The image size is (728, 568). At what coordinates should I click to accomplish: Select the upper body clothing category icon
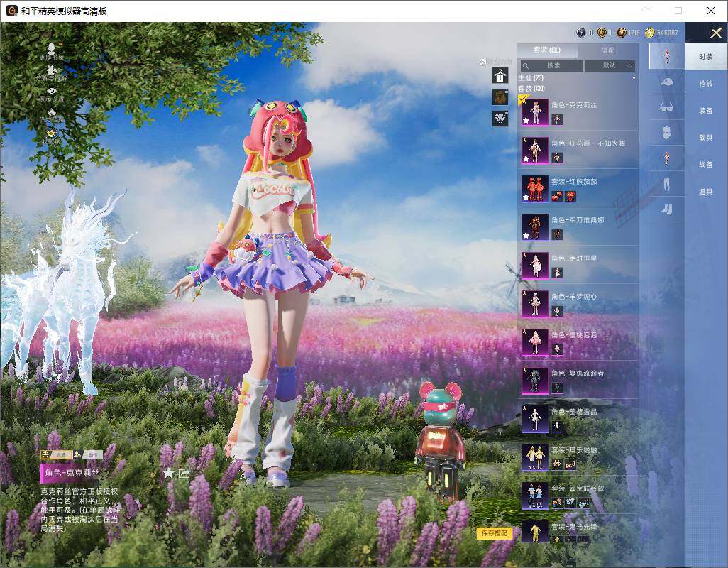pos(666,158)
